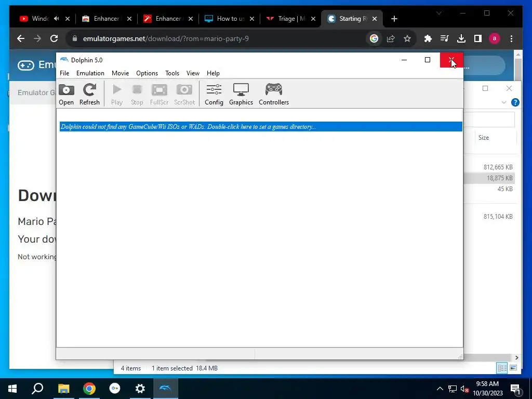The image size is (532, 399).
Task: Click the grayed Stop toolbar icon
Action: (137, 95)
